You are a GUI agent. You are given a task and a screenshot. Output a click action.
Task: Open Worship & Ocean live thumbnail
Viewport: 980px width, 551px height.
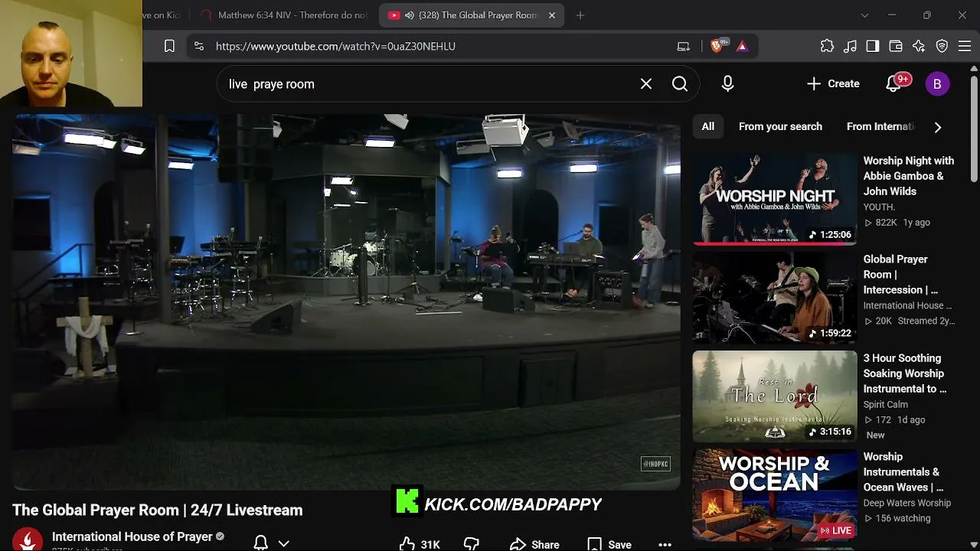(x=775, y=495)
